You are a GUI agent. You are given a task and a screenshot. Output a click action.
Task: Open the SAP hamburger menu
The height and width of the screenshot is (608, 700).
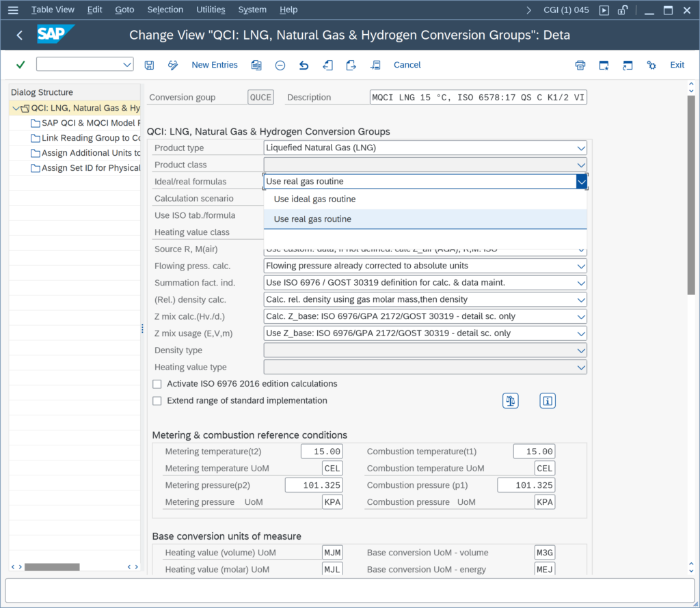click(x=13, y=10)
